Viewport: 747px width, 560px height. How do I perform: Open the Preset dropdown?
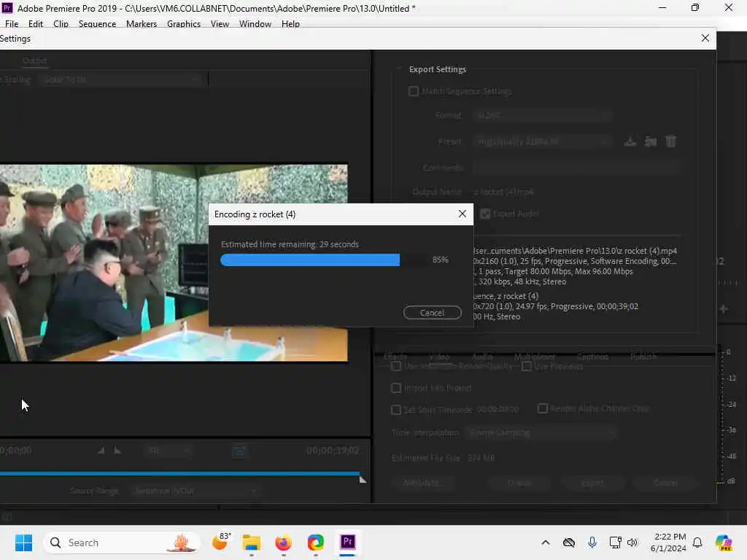pyautogui.click(x=543, y=141)
